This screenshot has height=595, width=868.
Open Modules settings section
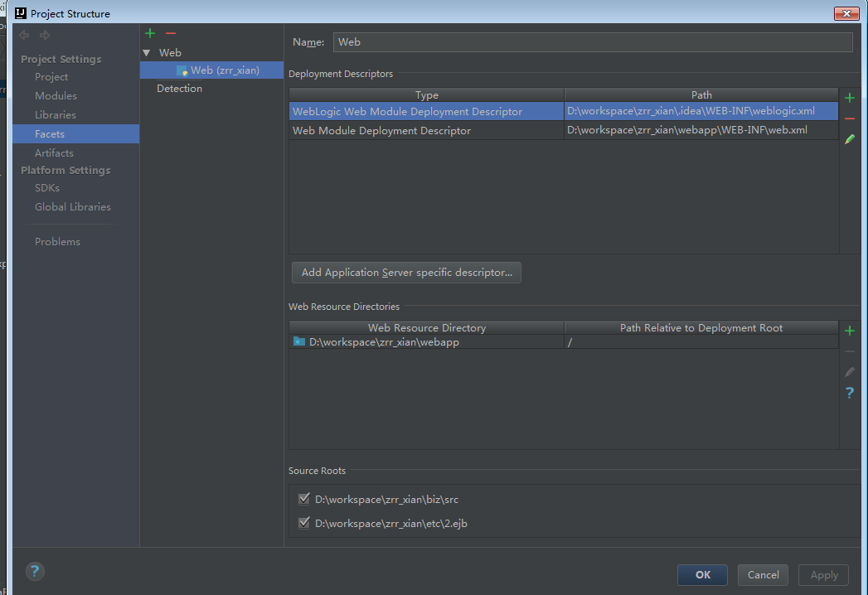tap(56, 96)
